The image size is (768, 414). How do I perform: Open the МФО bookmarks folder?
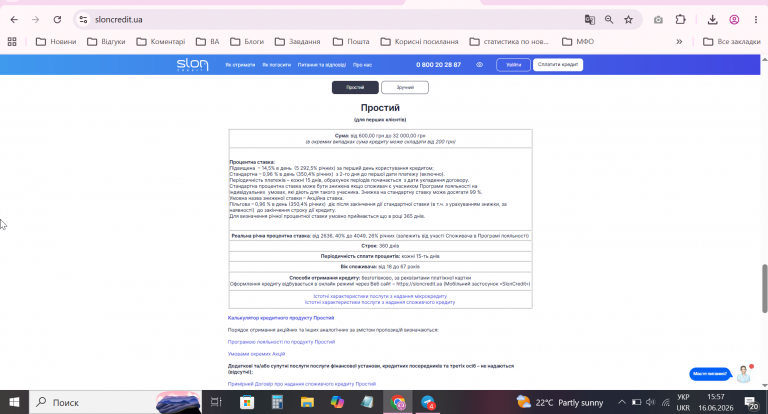coord(578,42)
